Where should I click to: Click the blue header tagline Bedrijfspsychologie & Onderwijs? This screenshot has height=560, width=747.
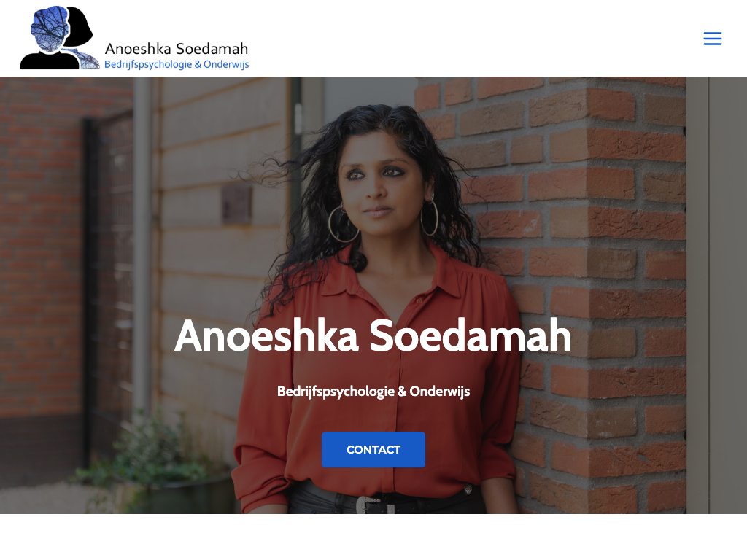[x=177, y=64]
